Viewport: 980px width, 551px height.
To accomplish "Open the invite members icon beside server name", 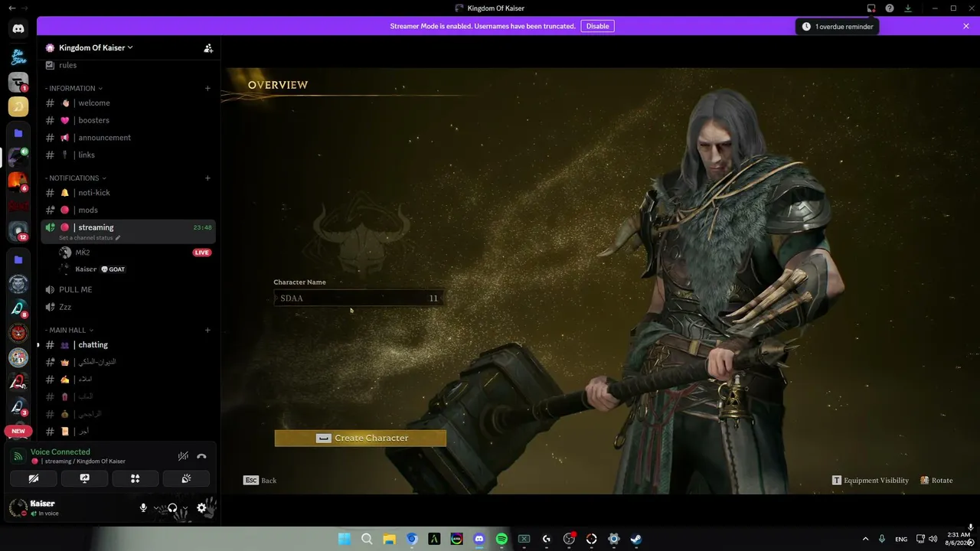I will 208,47.
